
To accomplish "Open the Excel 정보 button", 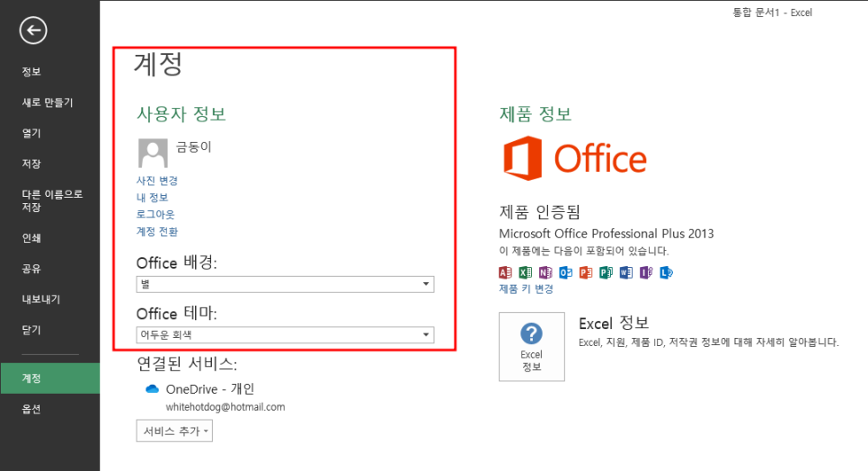I will click(531, 346).
